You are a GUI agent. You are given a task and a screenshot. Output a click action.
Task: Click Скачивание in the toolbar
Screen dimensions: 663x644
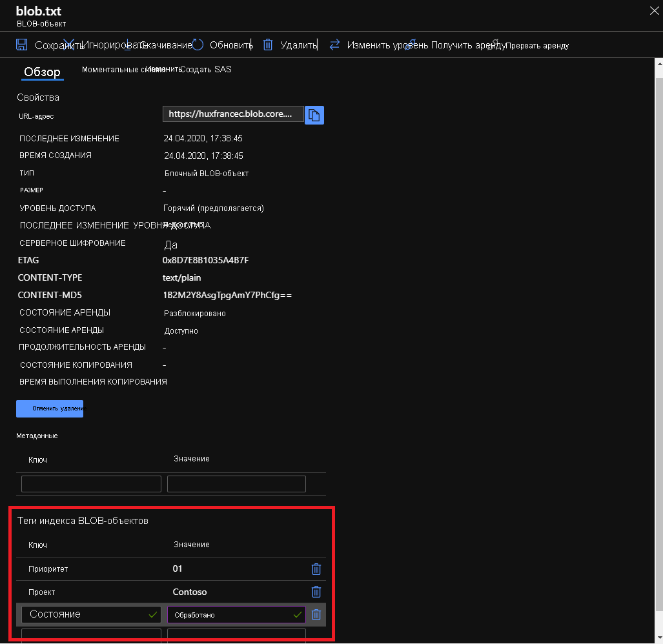point(166,45)
